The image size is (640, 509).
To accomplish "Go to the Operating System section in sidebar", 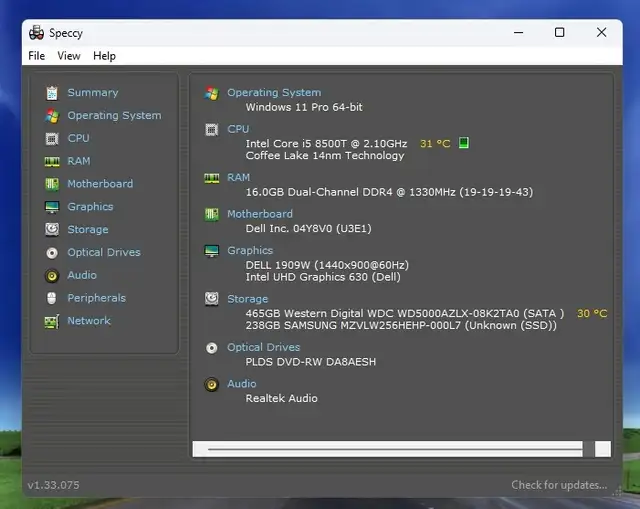I will (x=114, y=116).
